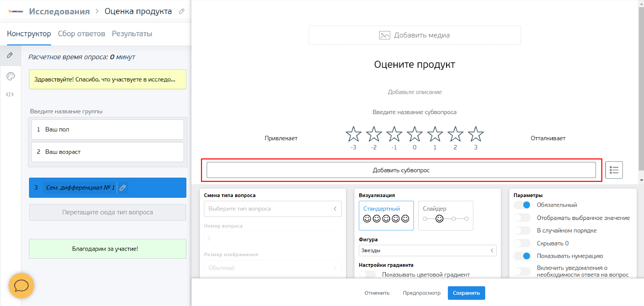Click the vertical scrollbar down arrow

[641, 180]
